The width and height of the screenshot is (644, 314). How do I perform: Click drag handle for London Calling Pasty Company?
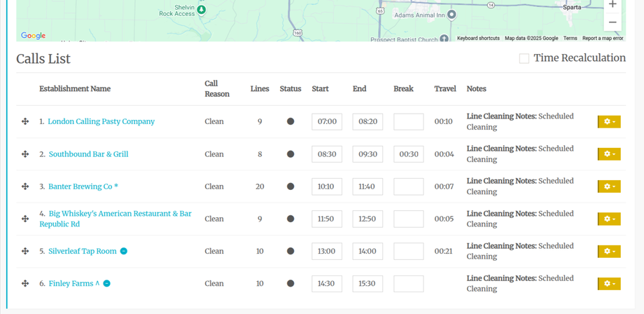pyautogui.click(x=25, y=121)
